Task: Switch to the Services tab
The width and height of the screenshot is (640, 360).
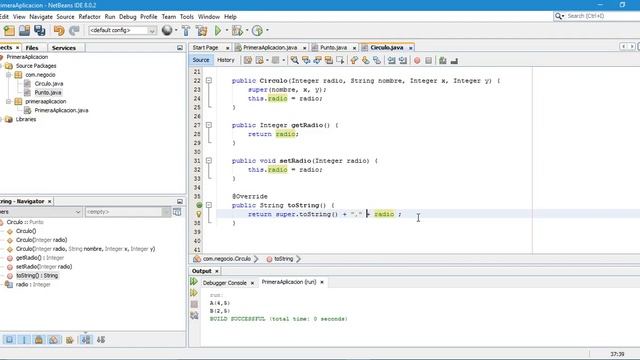Action: click(x=64, y=48)
